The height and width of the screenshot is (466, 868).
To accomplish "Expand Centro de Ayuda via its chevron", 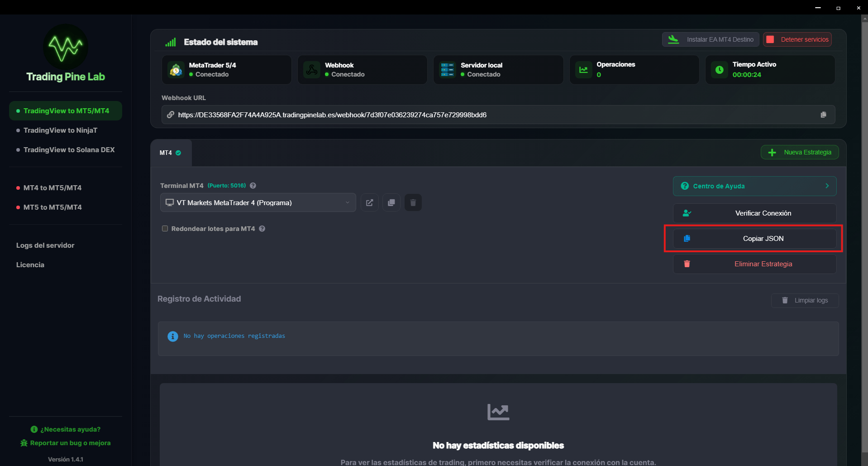I will click(827, 186).
